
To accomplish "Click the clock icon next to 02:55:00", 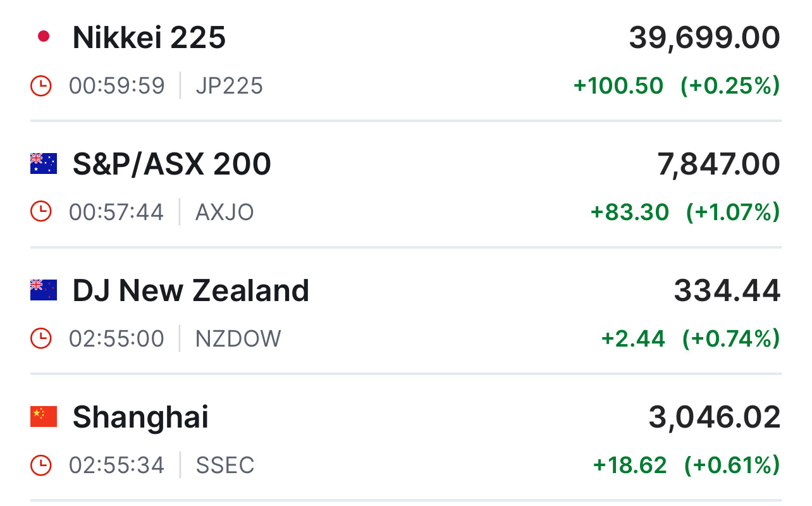I will pyautogui.click(x=41, y=338).
